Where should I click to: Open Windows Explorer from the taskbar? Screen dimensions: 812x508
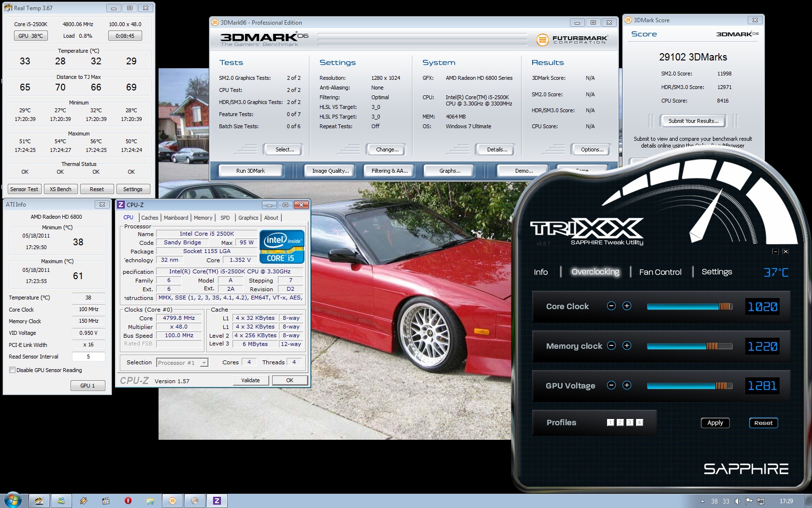[x=150, y=501]
